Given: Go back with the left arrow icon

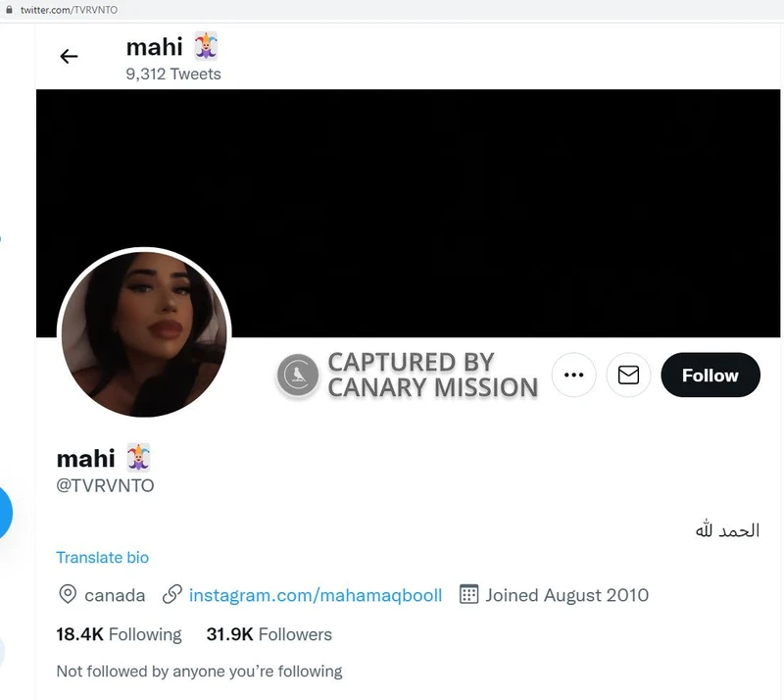Looking at the screenshot, I should click(x=69, y=56).
